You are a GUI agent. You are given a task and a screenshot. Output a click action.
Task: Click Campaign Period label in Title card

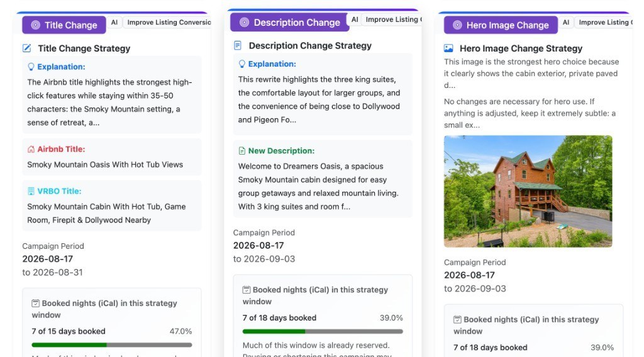click(53, 246)
